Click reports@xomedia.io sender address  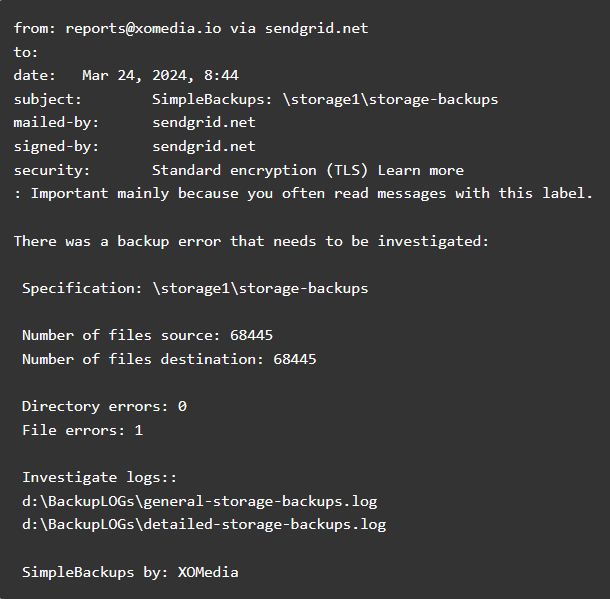(143, 28)
